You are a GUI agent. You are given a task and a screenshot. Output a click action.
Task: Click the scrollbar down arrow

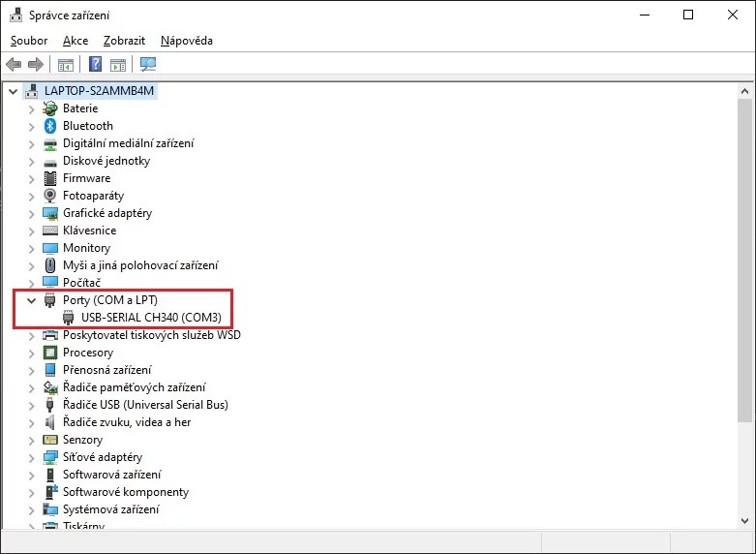(x=744, y=521)
